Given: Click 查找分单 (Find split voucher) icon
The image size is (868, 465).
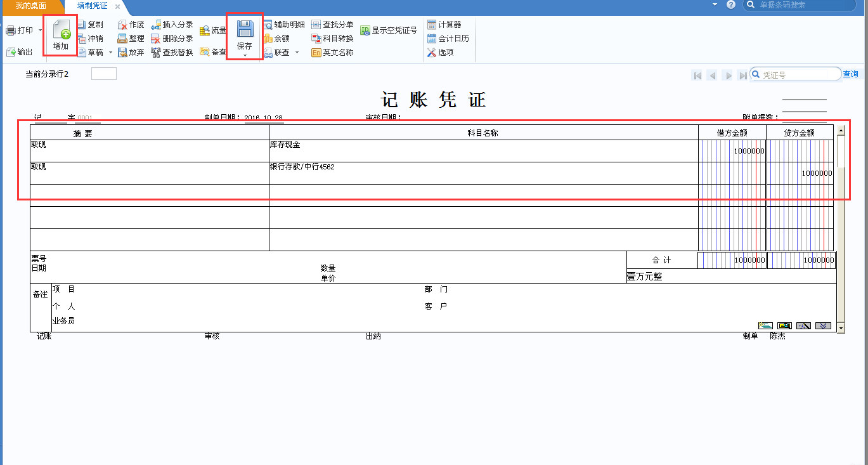Looking at the screenshot, I should coord(316,25).
